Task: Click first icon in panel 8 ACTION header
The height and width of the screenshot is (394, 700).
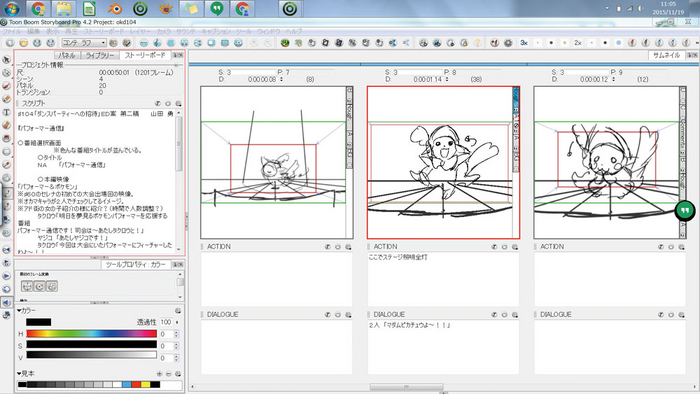Action: click(x=494, y=247)
